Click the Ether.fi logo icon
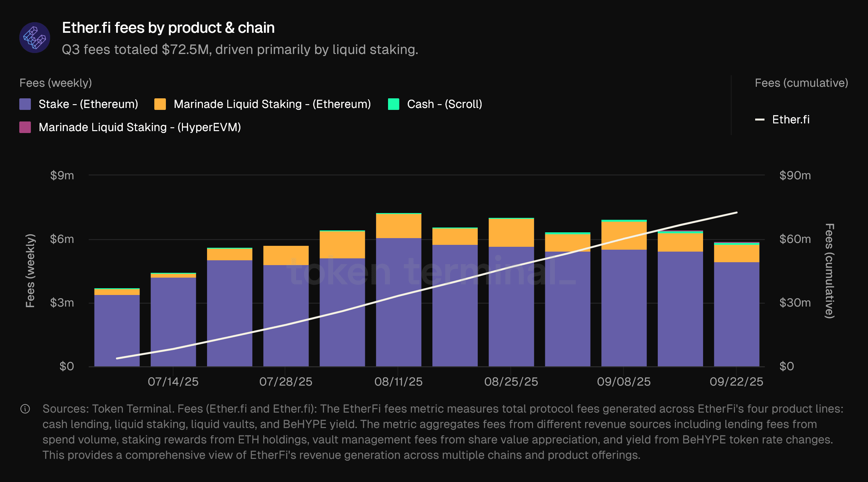Viewport: 868px width, 482px height. tap(34, 38)
